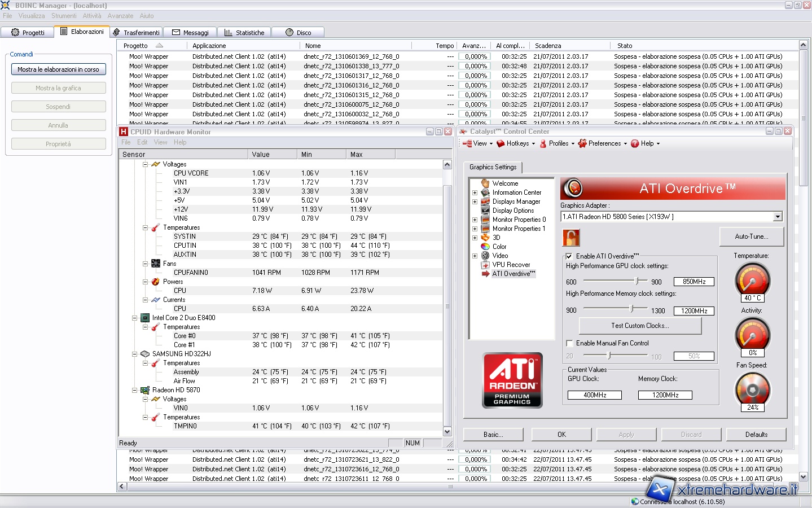Screen dimensions: 812x508
Task: Click the Radeon HD 5870 sensor icon
Action: (x=145, y=390)
